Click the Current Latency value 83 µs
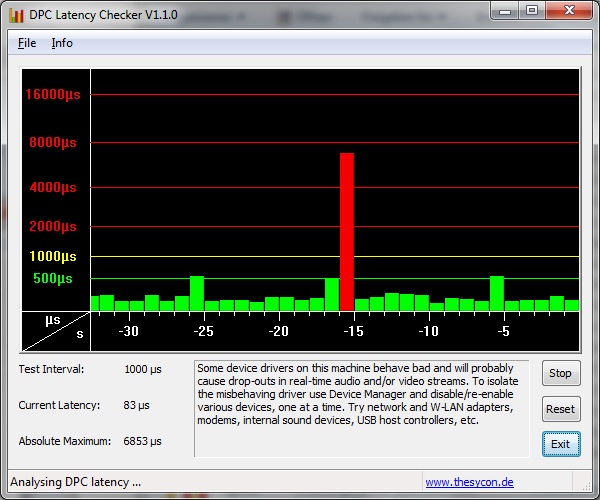The width and height of the screenshot is (600, 500). point(136,405)
